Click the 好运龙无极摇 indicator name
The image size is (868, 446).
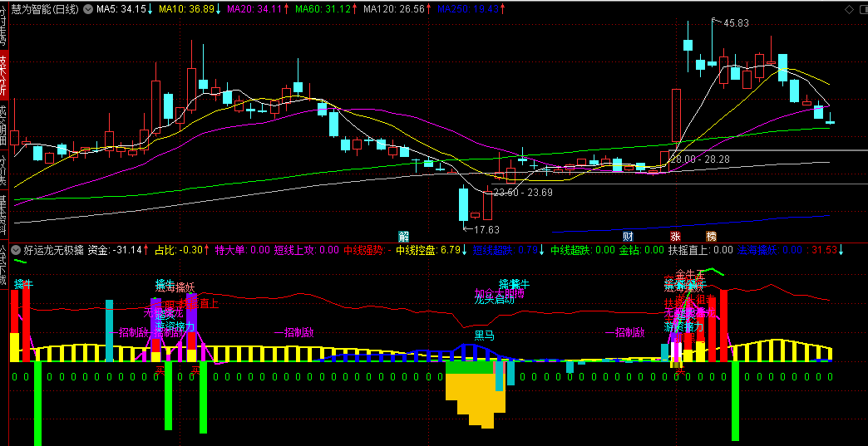(x=54, y=250)
